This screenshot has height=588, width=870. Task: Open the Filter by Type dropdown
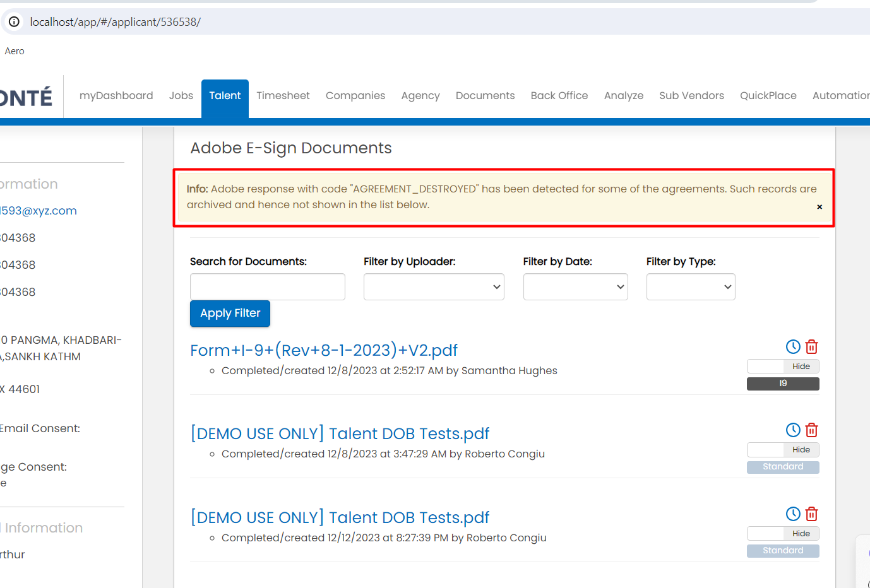click(691, 286)
